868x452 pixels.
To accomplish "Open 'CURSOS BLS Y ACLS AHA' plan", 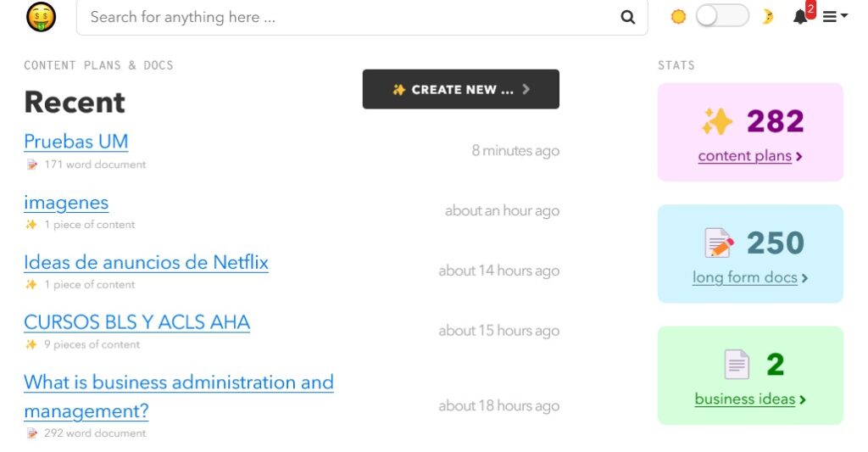I will pyautogui.click(x=136, y=322).
